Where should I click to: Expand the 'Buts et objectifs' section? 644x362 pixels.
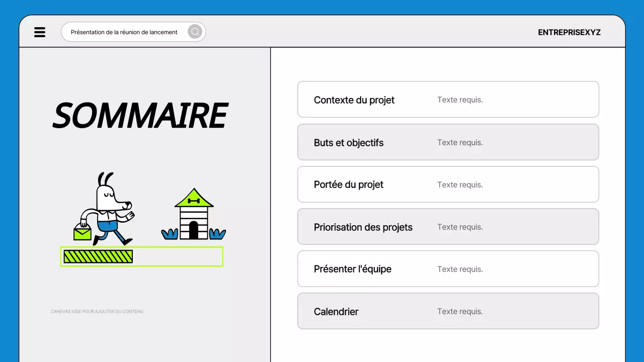(349, 142)
